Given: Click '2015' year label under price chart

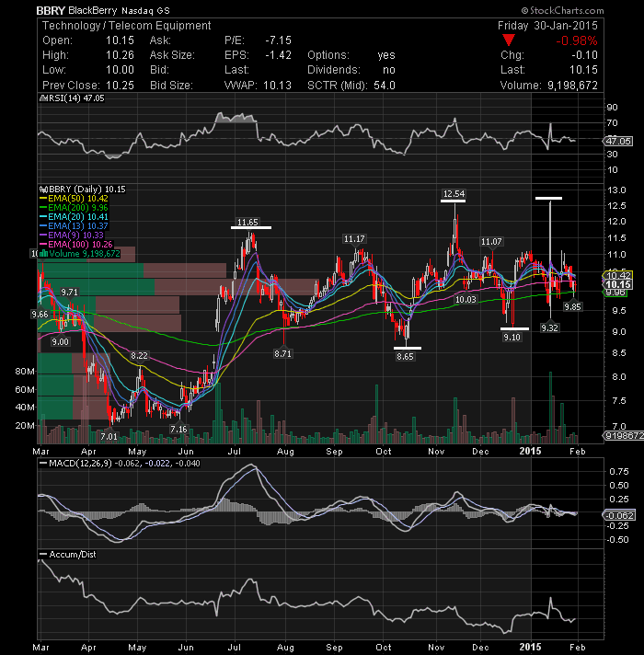Looking at the screenshot, I should point(530,451).
